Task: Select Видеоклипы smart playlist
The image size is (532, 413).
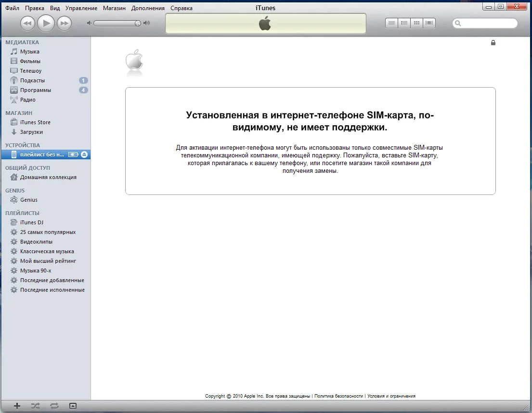Action: pos(46,242)
